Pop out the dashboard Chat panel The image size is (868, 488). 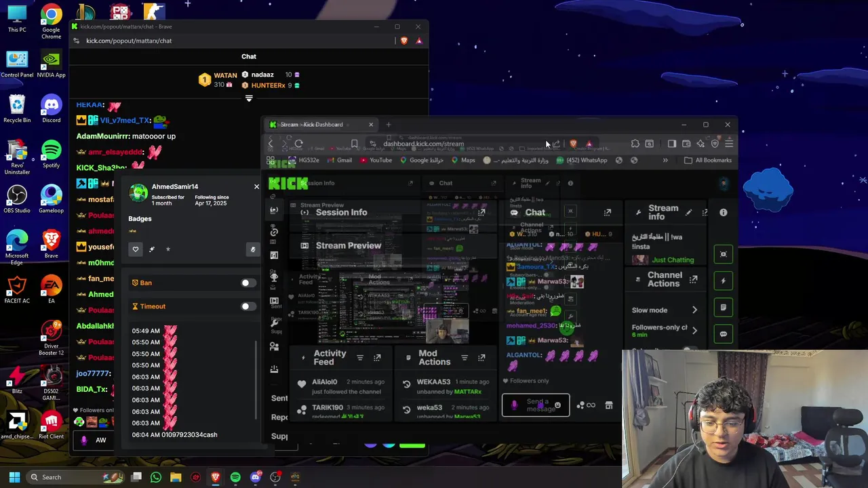pyautogui.click(x=608, y=212)
